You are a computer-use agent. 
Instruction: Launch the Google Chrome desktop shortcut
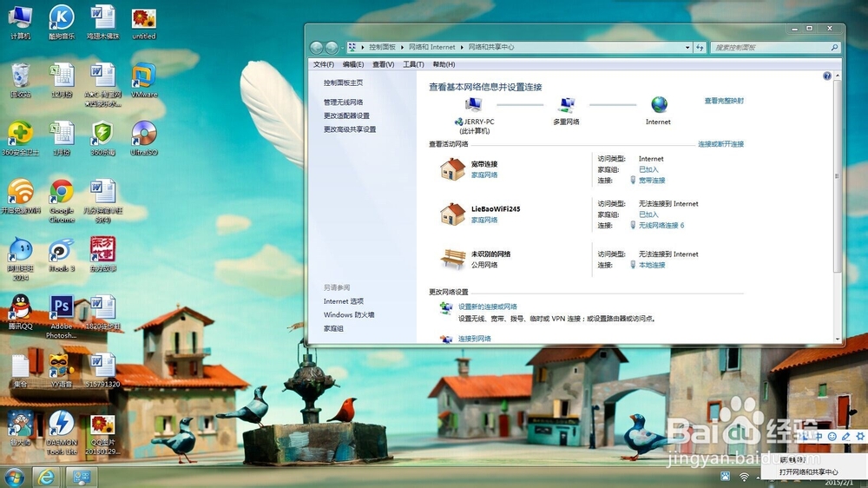pos(62,201)
